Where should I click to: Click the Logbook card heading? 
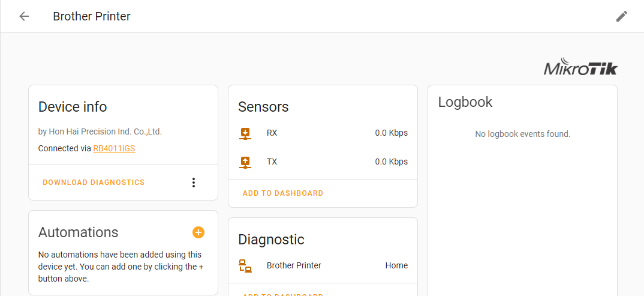pyautogui.click(x=465, y=102)
